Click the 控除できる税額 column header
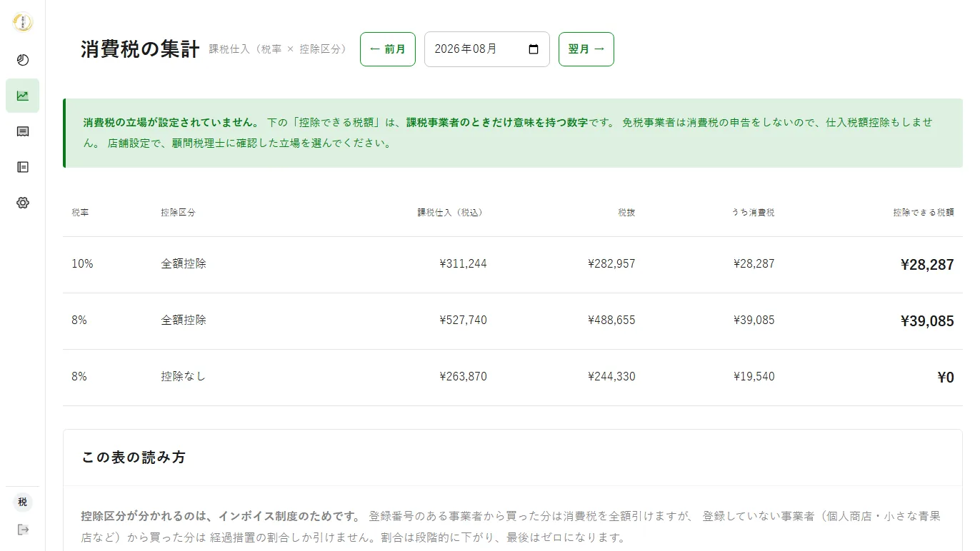Image resolution: width=980 pixels, height=551 pixels. [924, 213]
